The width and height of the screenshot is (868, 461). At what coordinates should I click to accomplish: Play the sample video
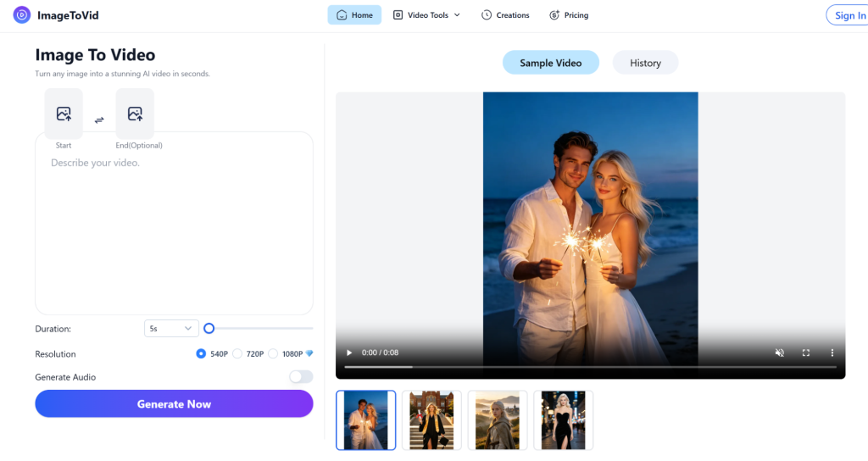pos(348,353)
